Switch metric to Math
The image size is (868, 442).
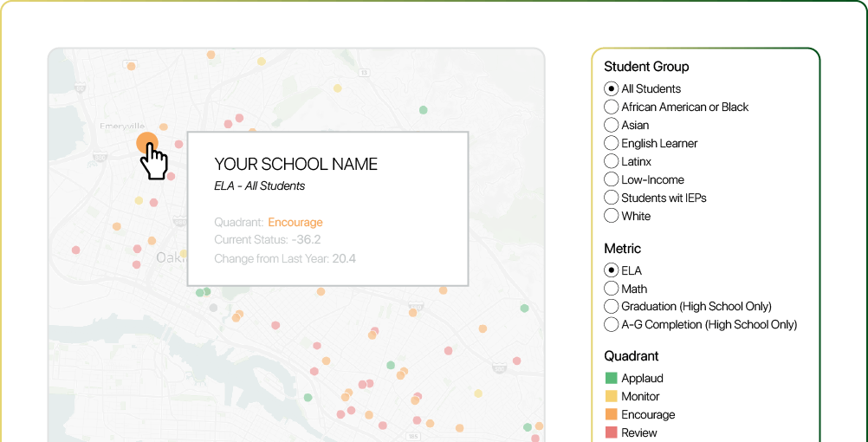[612, 289]
